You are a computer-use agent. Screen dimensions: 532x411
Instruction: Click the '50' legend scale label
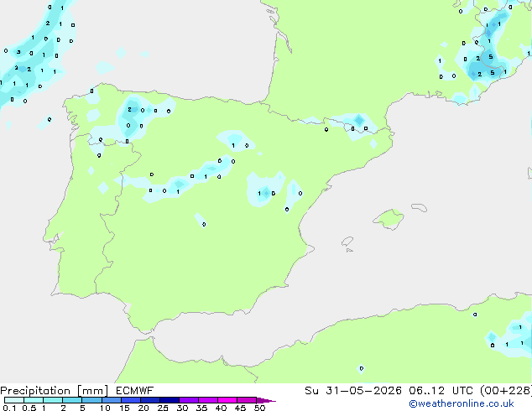coord(259,408)
